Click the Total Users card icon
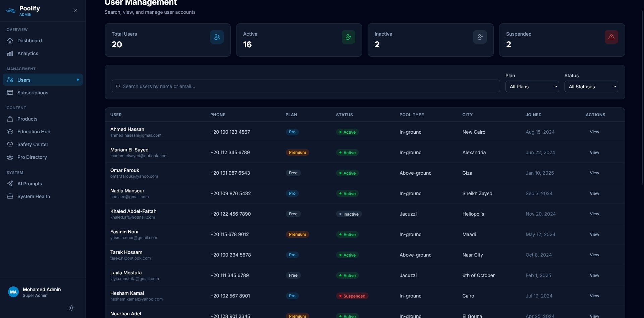This screenshot has height=318, width=644. pyautogui.click(x=217, y=37)
